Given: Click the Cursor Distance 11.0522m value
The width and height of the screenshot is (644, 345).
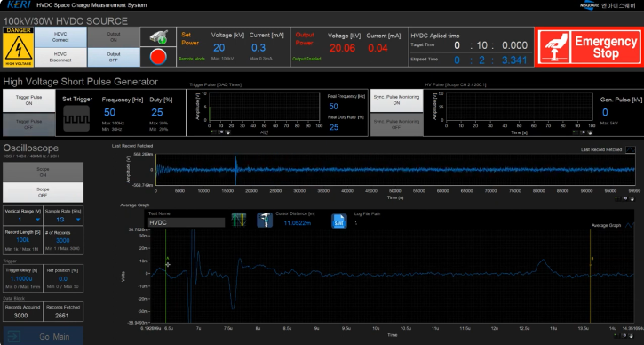Looking at the screenshot, I should [x=298, y=223].
